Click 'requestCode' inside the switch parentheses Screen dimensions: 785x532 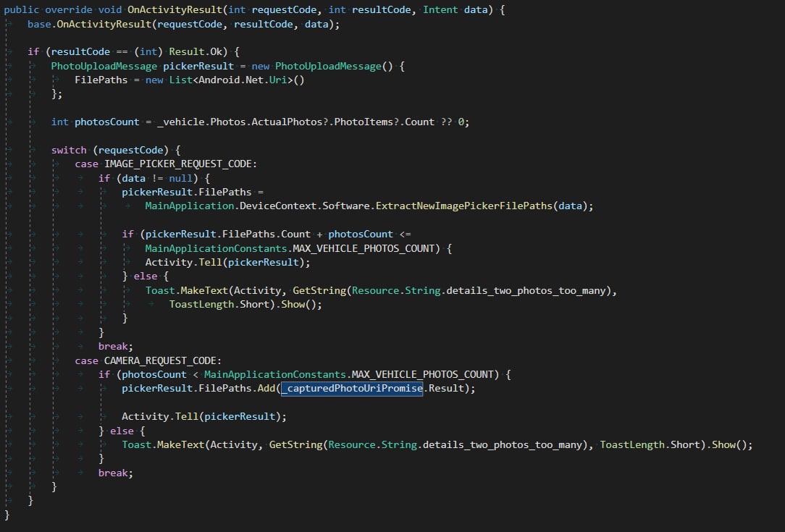pyautogui.click(x=130, y=150)
